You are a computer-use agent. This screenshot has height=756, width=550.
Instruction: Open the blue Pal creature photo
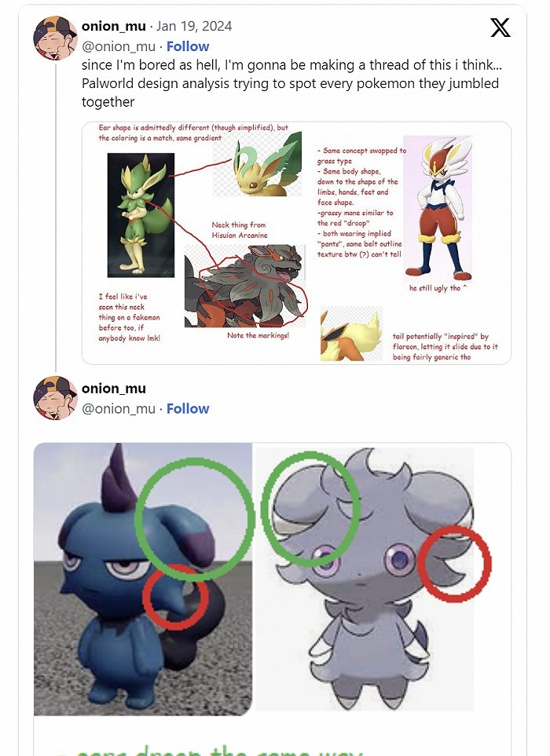point(143,579)
